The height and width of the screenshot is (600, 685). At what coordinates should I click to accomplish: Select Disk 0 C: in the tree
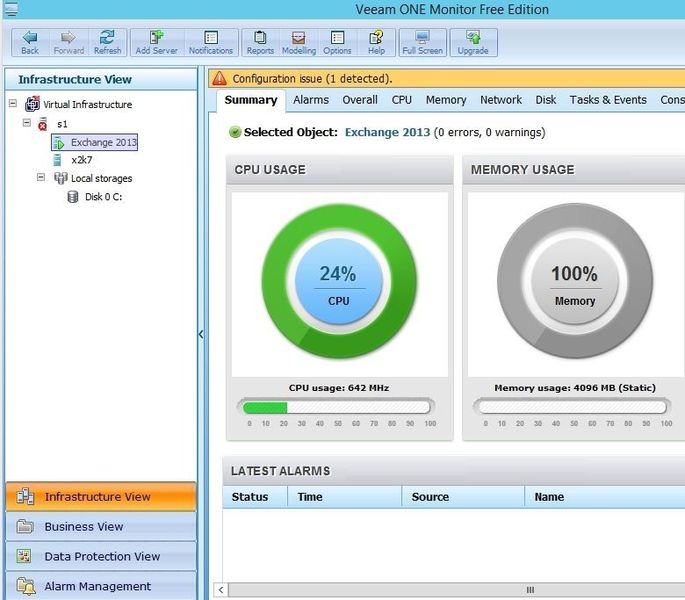(x=104, y=197)
